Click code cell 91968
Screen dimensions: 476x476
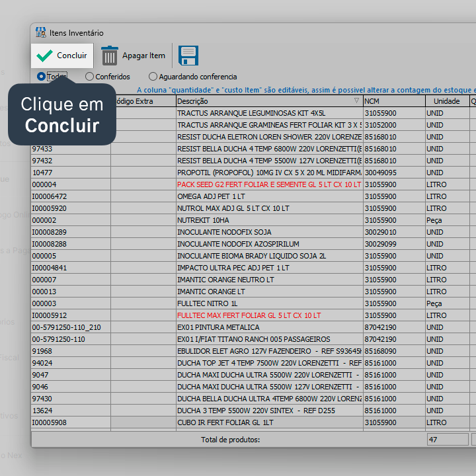71,351
